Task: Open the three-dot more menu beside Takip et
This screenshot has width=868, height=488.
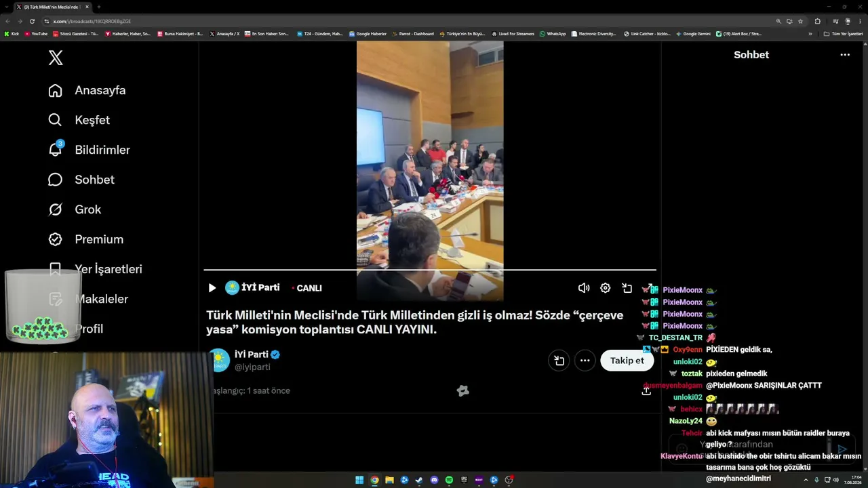Action: pos(585,361)
